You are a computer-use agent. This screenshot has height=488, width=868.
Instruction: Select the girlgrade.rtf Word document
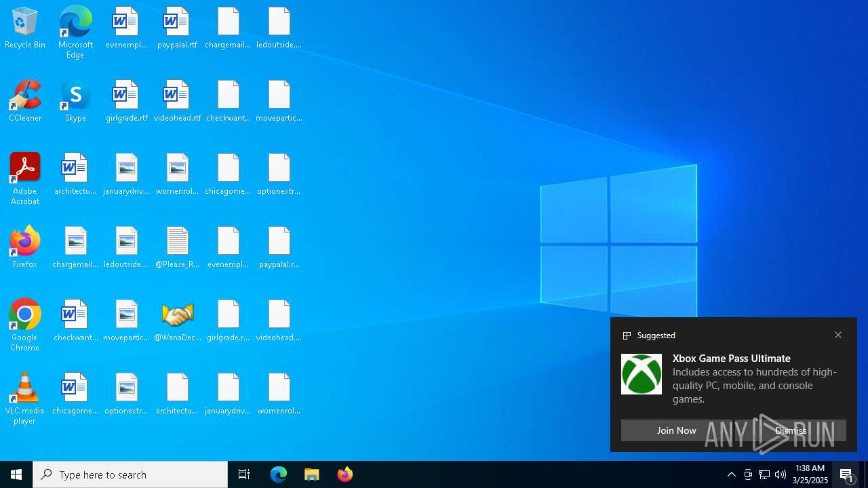pyautogui.click(x=126, y=102)
